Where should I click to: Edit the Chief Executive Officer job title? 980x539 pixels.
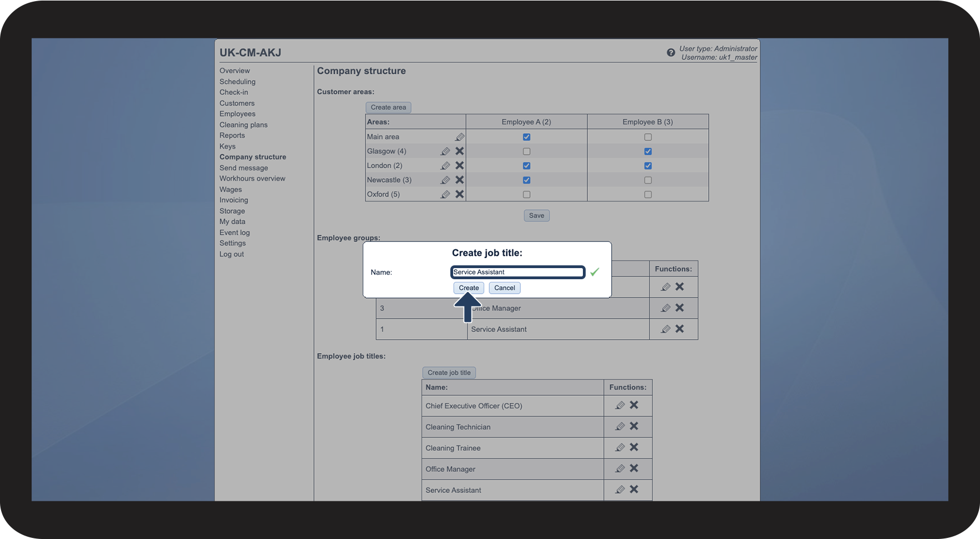tap(620, 406)
